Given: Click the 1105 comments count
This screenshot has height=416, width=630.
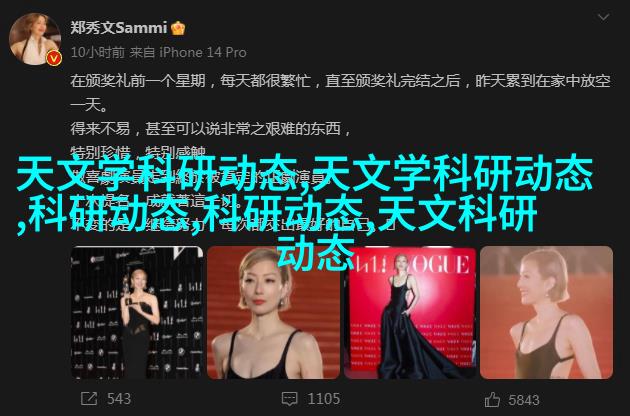Looking at the screenshot, I should click(324, 399).
